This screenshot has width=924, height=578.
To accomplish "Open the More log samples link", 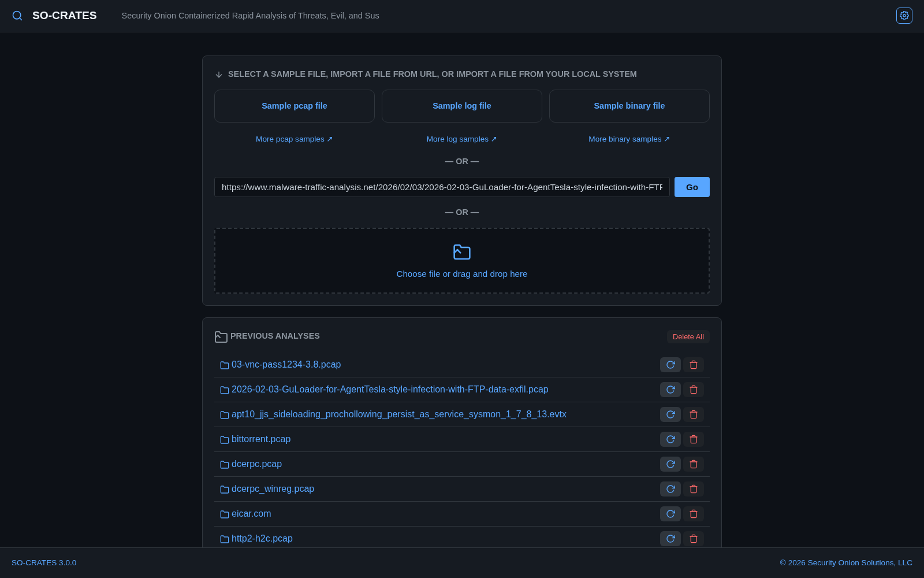I will (462, 139).
